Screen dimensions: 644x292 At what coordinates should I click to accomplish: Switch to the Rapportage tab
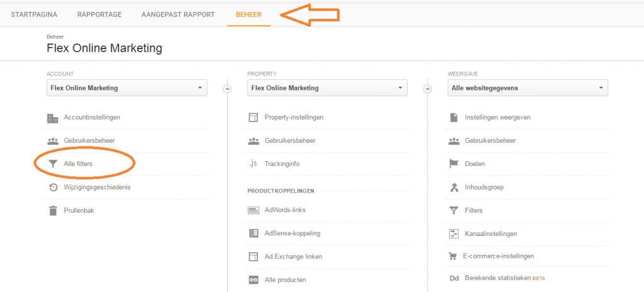(x=99, y=14)
